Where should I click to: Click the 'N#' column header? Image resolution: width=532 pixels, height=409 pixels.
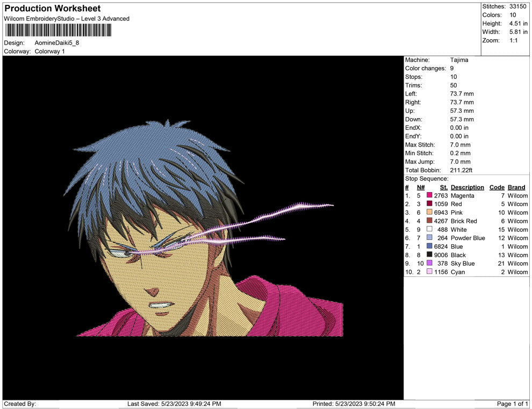421,187
